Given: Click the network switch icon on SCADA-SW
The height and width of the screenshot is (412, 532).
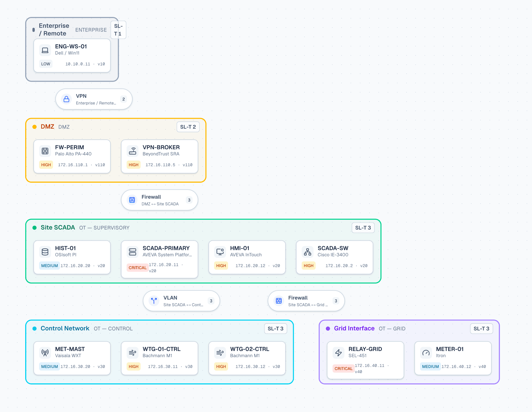Looking at the screenshot, I should [308, 252].
